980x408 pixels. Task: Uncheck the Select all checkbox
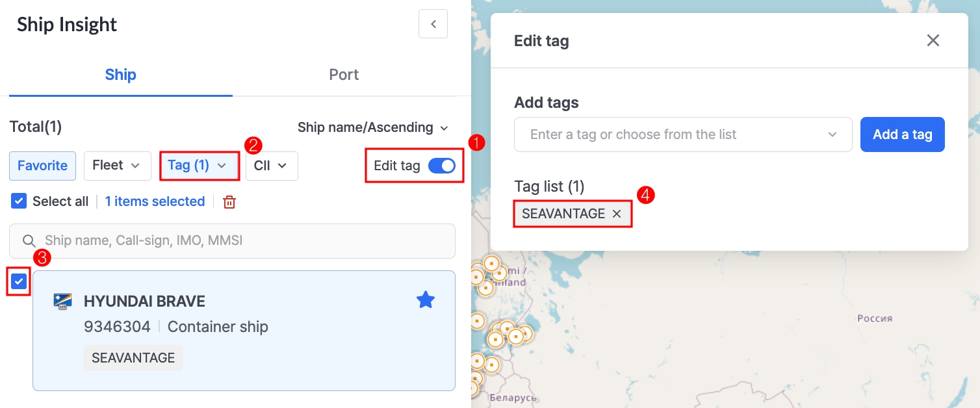coord(19,201)
